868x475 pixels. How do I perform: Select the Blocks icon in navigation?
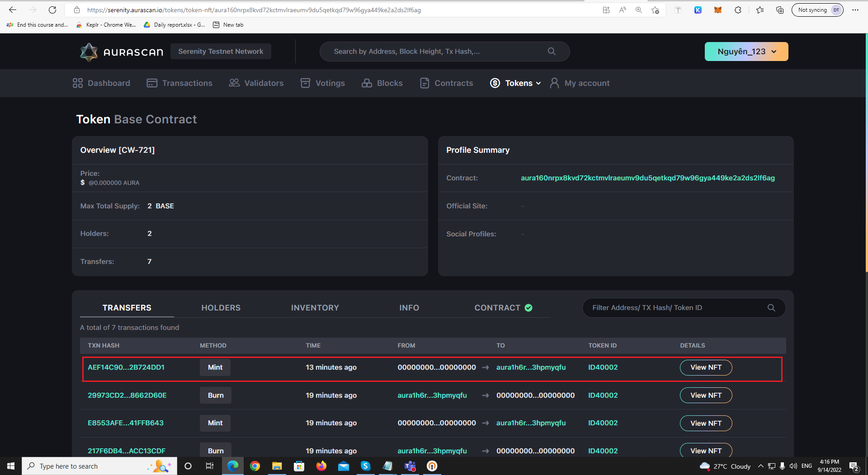[366, 83]
